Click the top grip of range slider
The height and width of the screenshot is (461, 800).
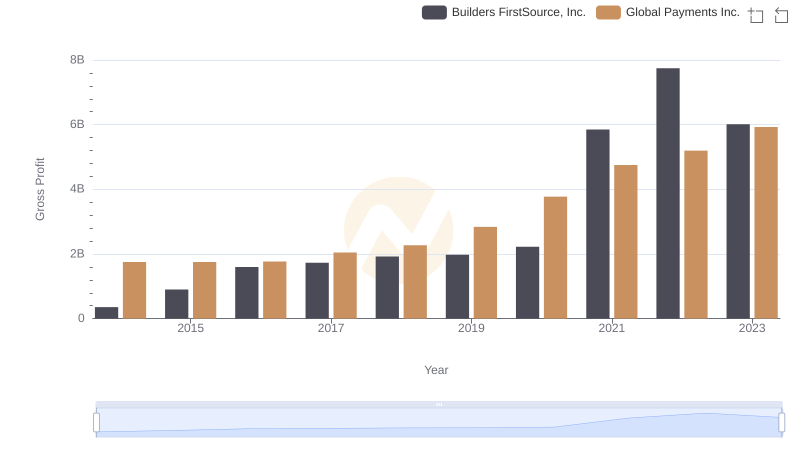pyautogui.click(x=439, y=404)
